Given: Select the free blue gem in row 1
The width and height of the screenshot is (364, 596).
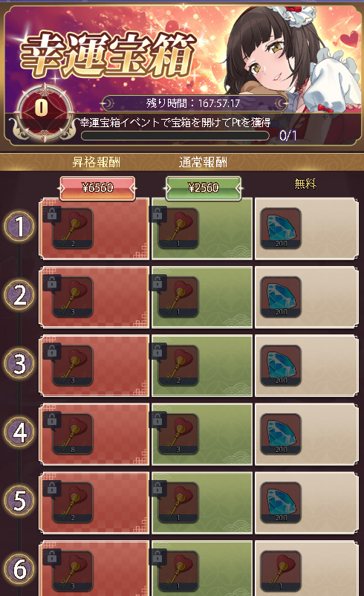Looking at the screenshot, I should point(281,228).
